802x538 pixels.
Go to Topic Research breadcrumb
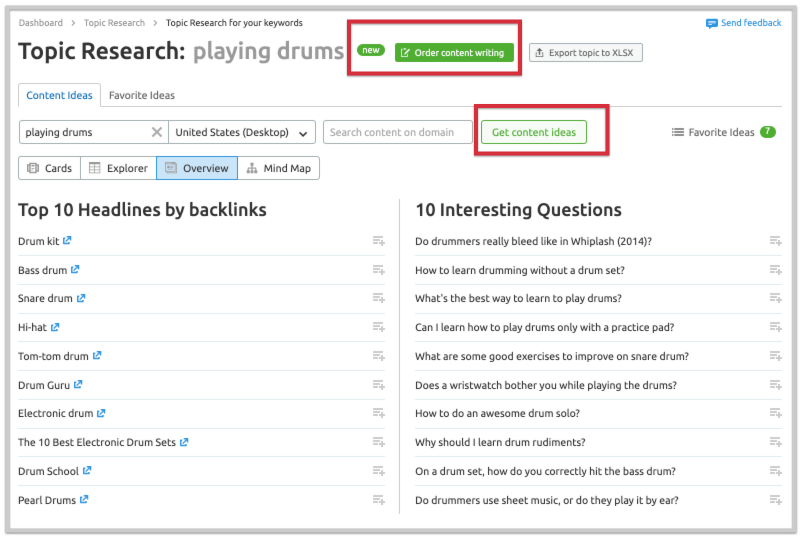coord(115,23)
